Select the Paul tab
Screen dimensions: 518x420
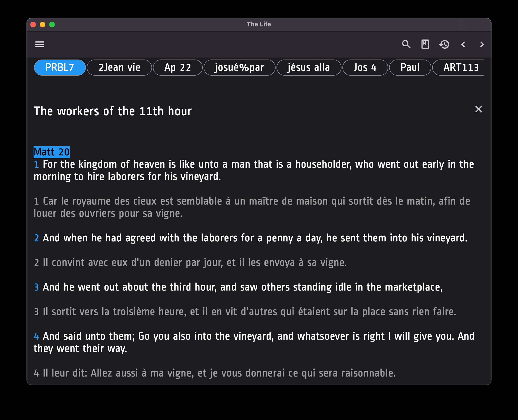[410, 68]
